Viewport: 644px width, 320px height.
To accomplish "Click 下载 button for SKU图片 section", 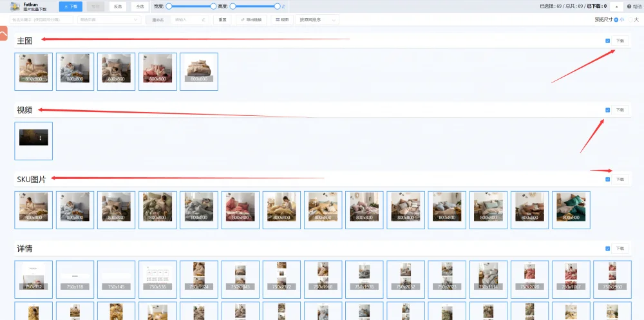I will click(x=620, y=179).
